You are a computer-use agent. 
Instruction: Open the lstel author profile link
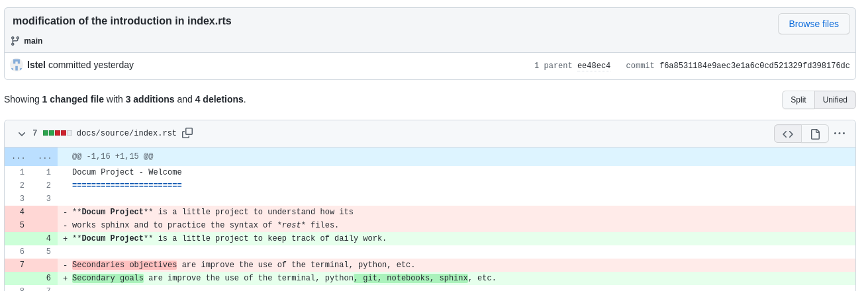[x=36, y=65]
